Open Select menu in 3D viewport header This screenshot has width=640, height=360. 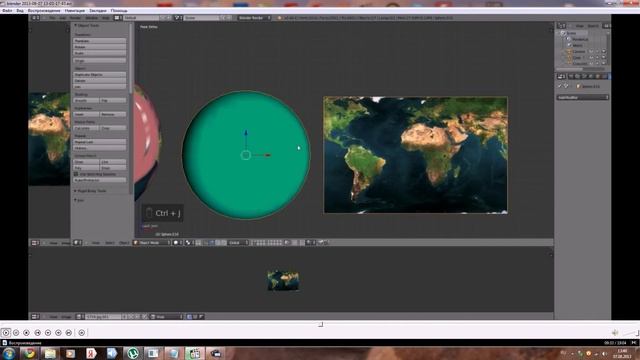coord(109,242)
